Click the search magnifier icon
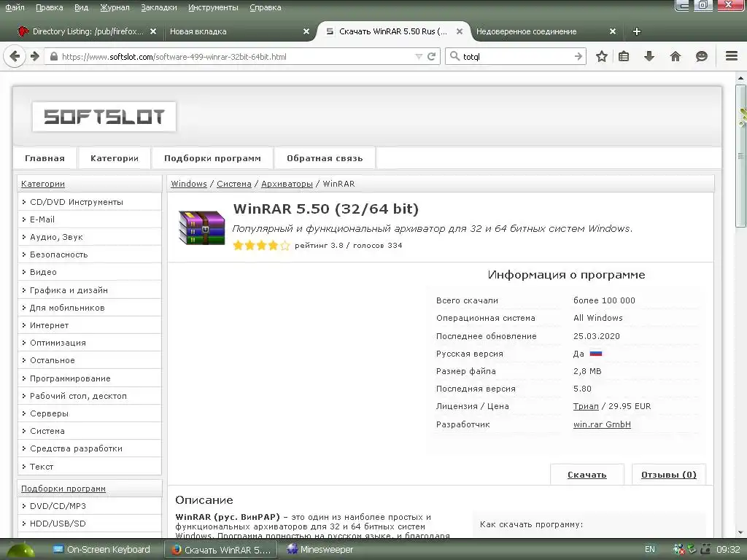This screenshot has height=560, width=747. 454,56
